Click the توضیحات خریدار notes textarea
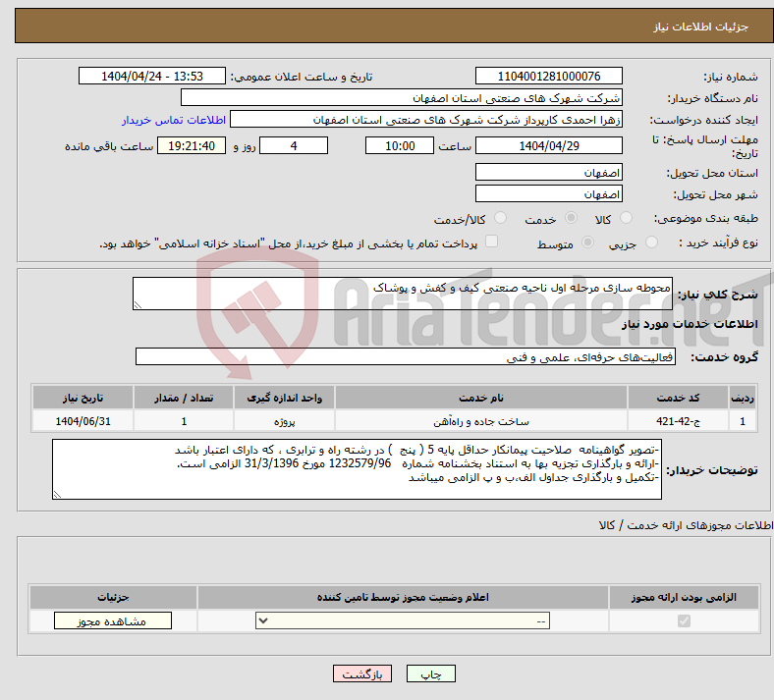Viewport: 774px width, 700px height. (357, 469)
